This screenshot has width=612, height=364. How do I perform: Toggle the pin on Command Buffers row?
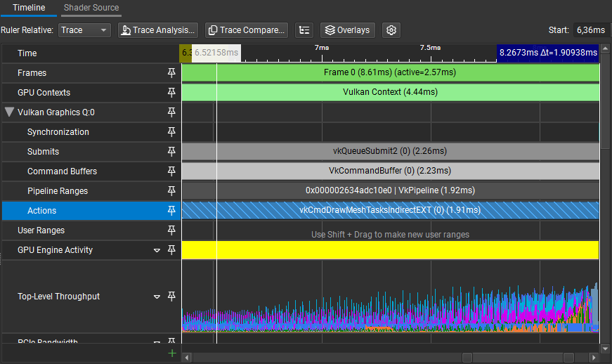click(x=171, y=171)
